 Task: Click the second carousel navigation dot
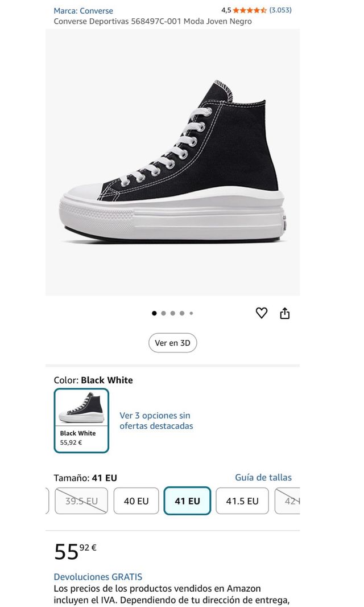point(163,313)
